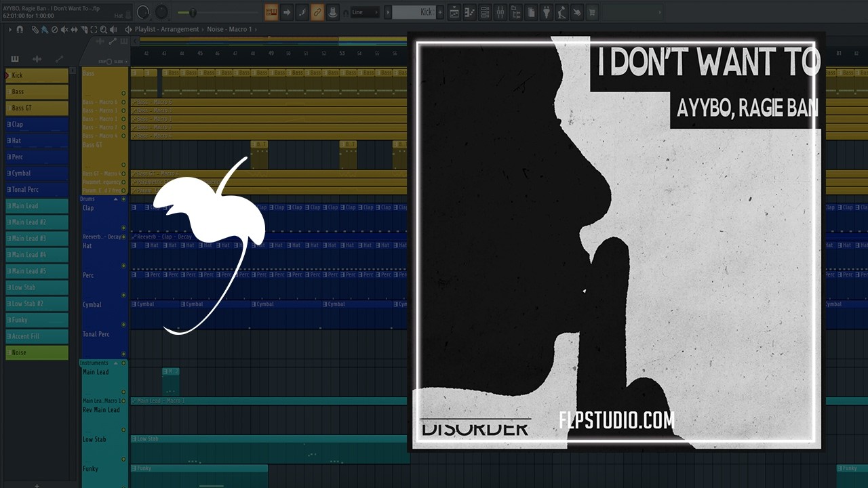868x488 pixels.
Task: Toggle the STEP editing switch
Action: pos(108,62)
